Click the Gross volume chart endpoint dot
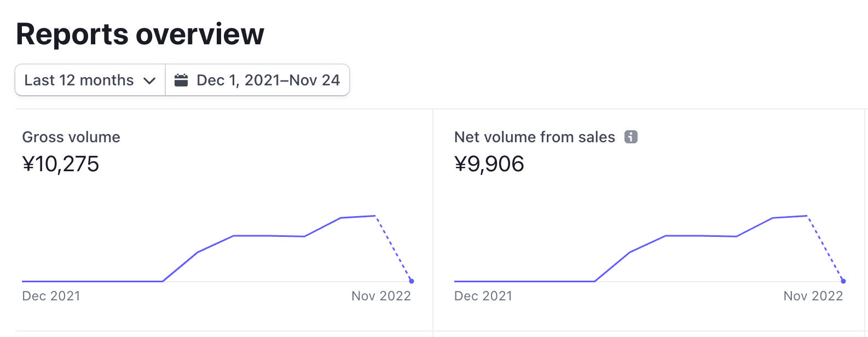Viewport: 868px width, 337px height. (412, 281)
